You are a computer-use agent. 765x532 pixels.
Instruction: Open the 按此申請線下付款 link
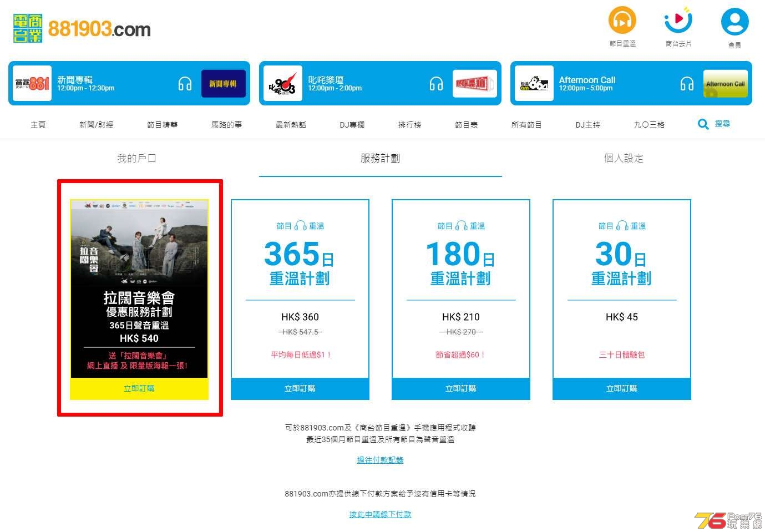point(380,514)
